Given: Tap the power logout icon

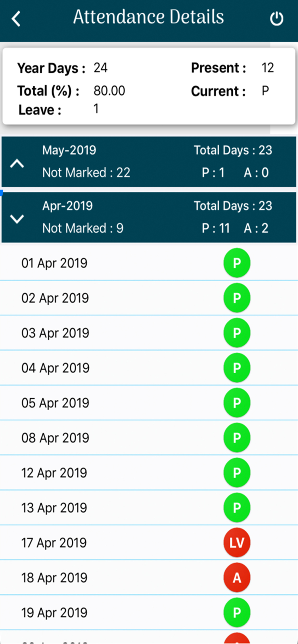Looking at the screenshot, I should click(x=276, y=19).
